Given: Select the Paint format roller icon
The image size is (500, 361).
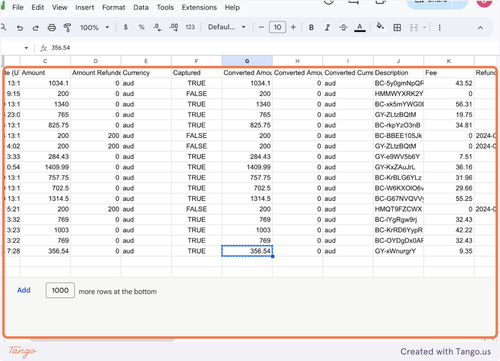Looking at the screenshot, I should (67, 28).
